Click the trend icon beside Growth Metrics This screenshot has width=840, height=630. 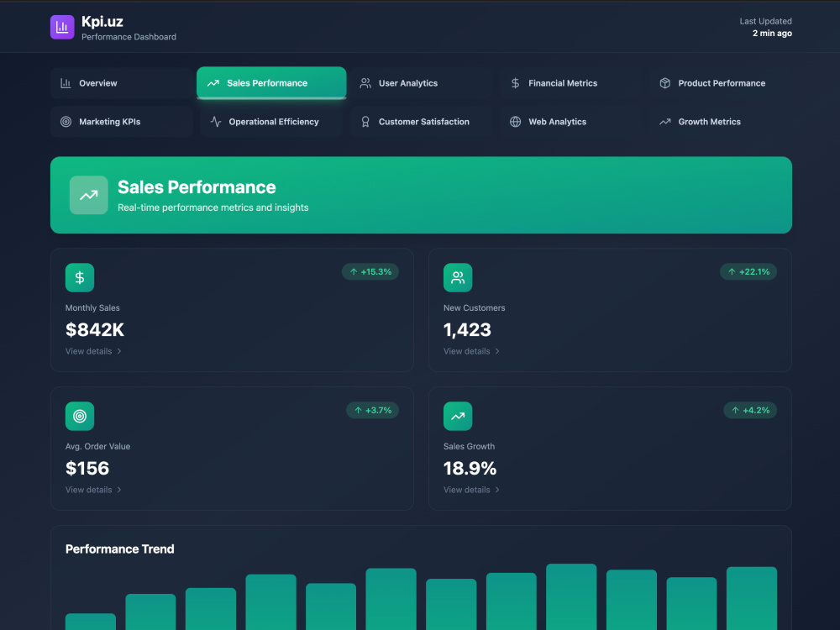(664, 122)
